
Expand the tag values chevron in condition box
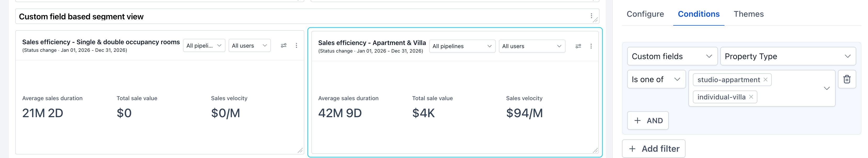tap(826, 88)
